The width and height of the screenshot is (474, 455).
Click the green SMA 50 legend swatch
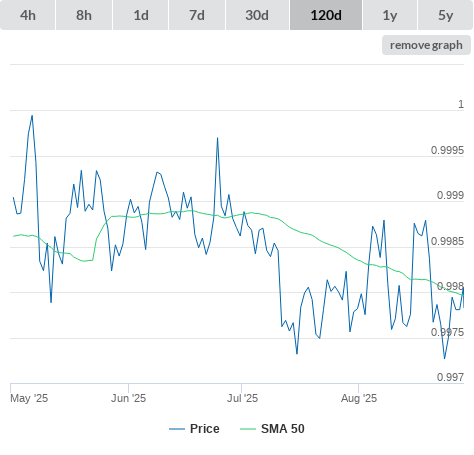(248, 429)
